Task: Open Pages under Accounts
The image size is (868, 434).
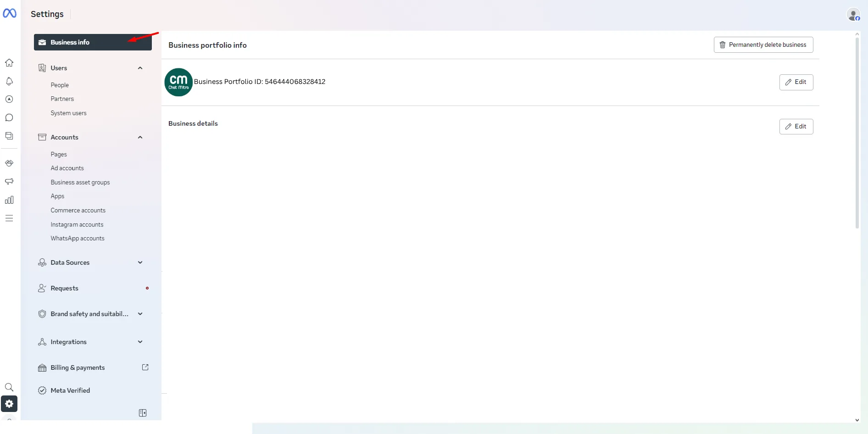Action: click(x=59, y=154)
